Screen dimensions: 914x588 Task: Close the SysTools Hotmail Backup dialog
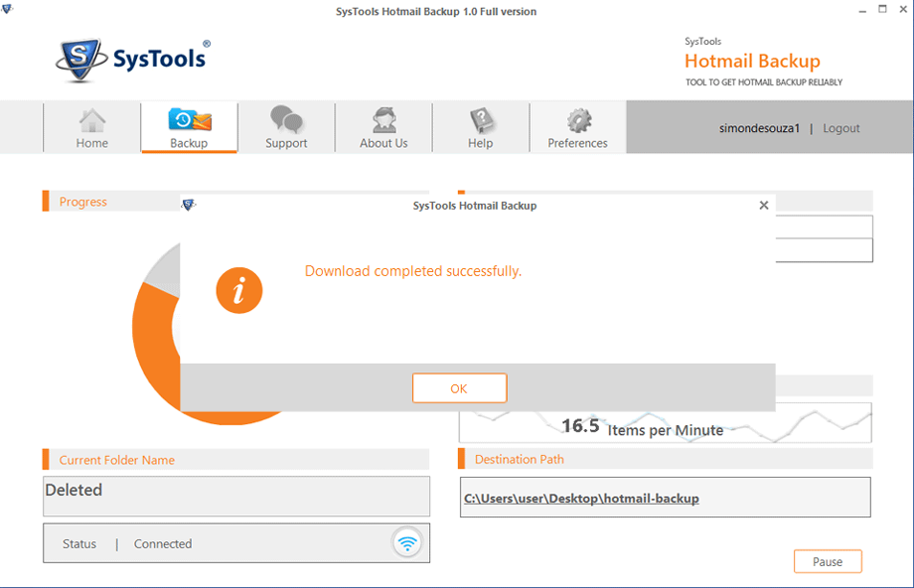[x=764, y=206]
